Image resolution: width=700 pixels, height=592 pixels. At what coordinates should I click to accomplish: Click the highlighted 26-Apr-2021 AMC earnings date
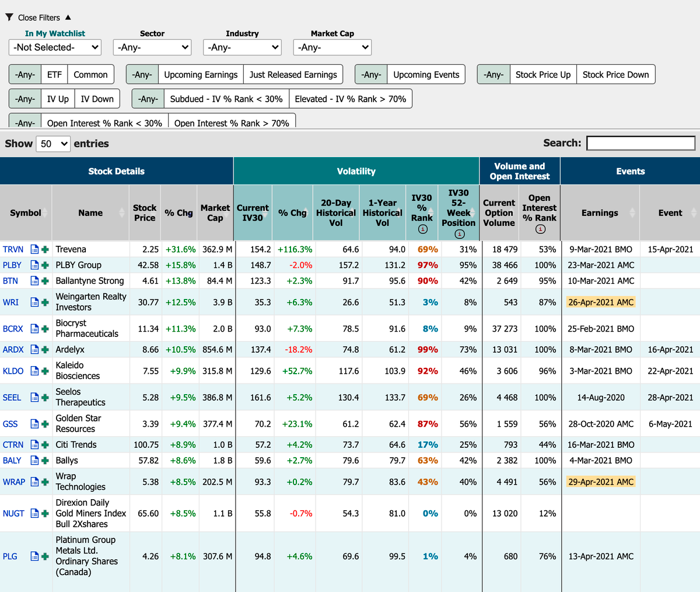pyautogui.click(x=601, y=302)
